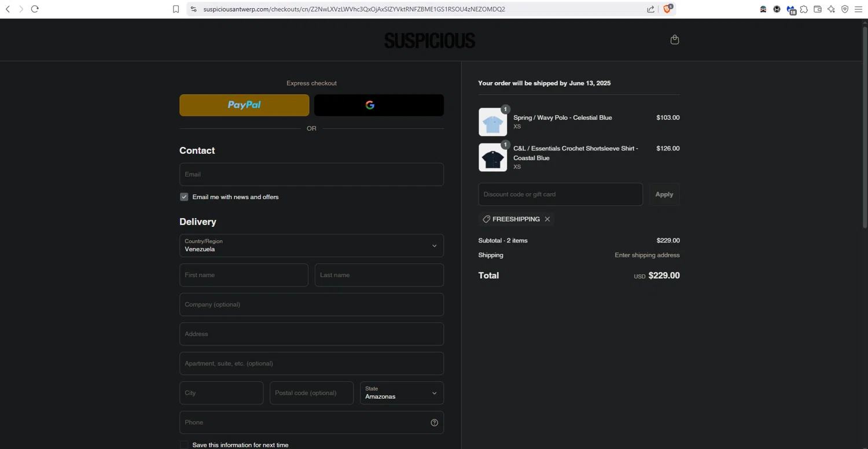Open Brave Wallet icon
The width and height of the screenshot is (868, 449).
pyautogui.click(x=818, y=9)
